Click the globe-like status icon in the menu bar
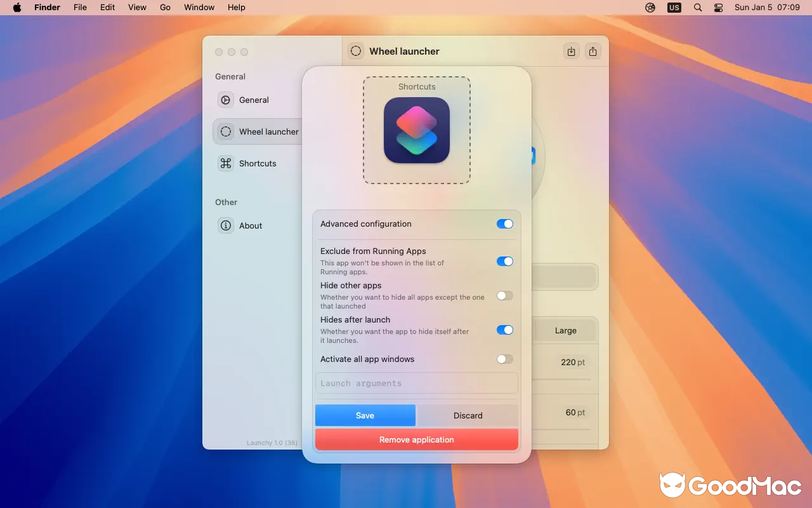This screenshot has height=508, width=812. tap(650, 8)
